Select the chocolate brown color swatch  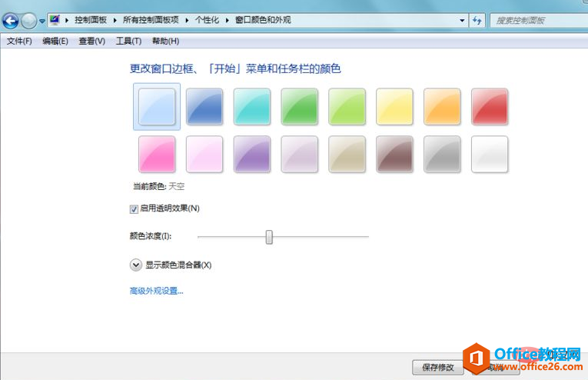pyautogui.click(x=394, y=154)
